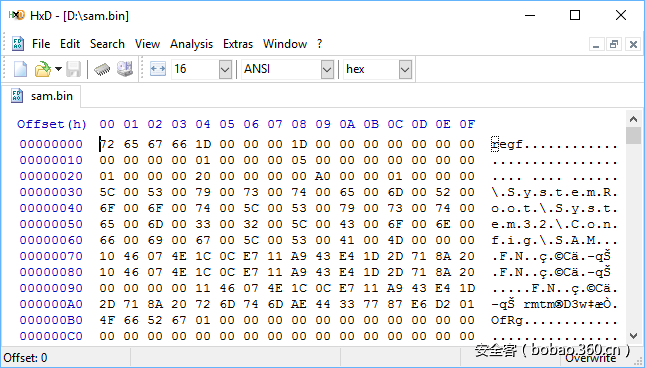Click offset row 00000030
This screenshot has width=645, height=368.
pos(51,192)
